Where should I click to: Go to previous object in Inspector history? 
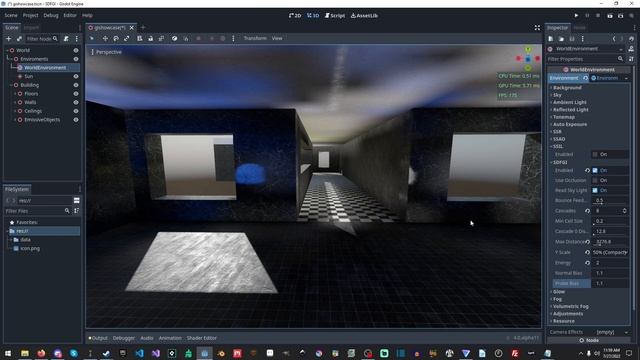tap(613, 39)
